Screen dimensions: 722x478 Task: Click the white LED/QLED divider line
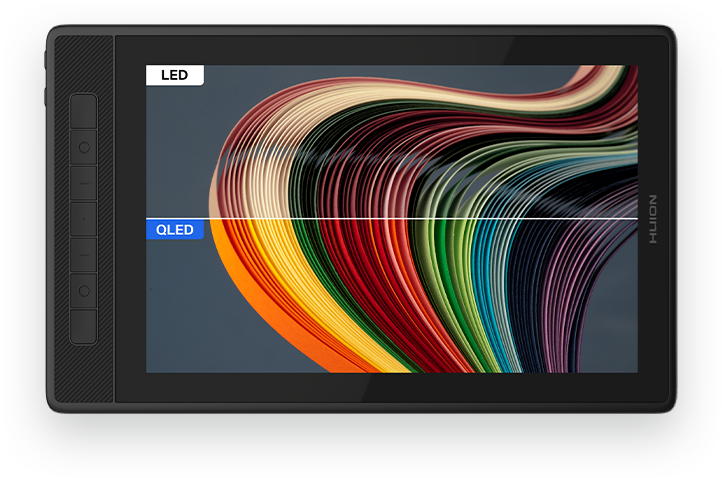[420, 218]
